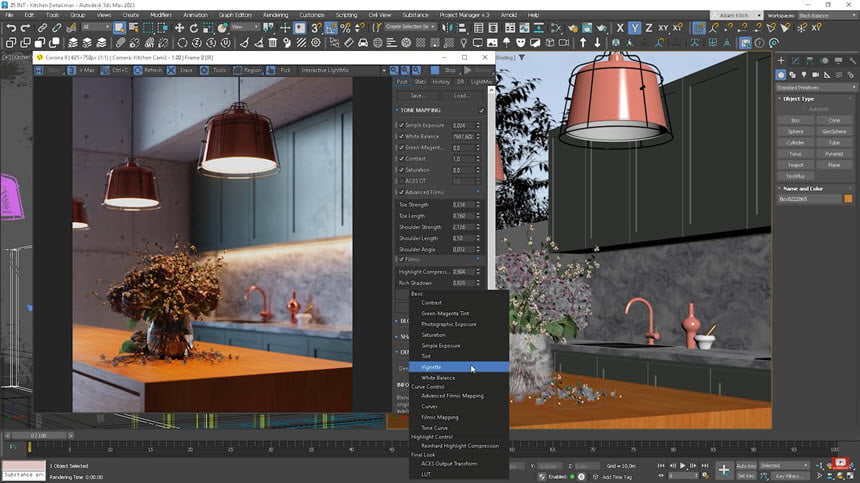Image resolution: width=860 pixels, height=483 pixels.
Task: Click the Undo arrow icon
Action: tap(11, 27)
